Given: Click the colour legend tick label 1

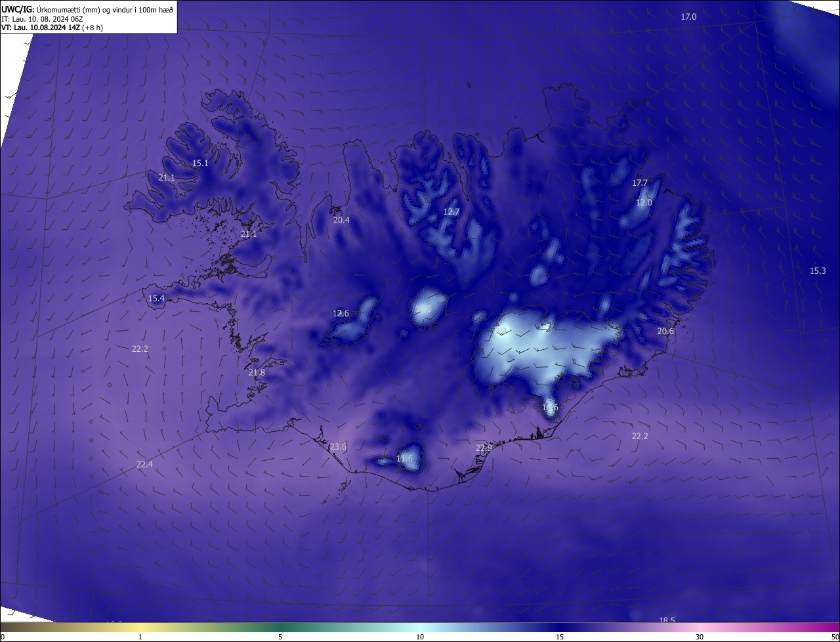Looking at the screenshot, I should [x=140, y=637].
